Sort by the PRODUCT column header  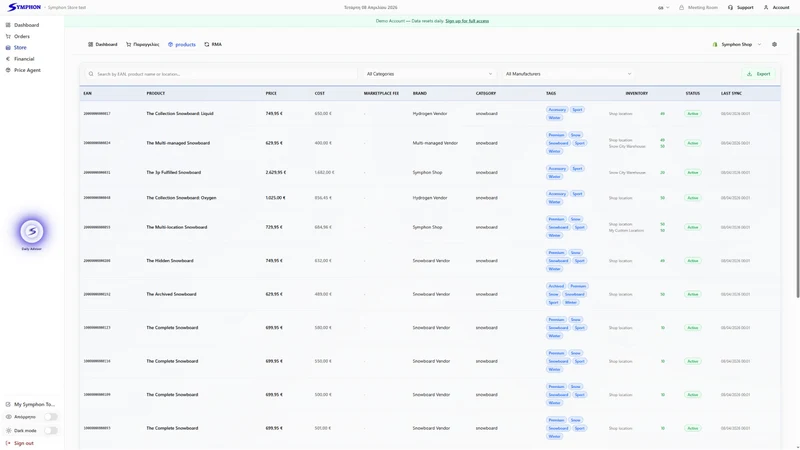click(156, 93)
